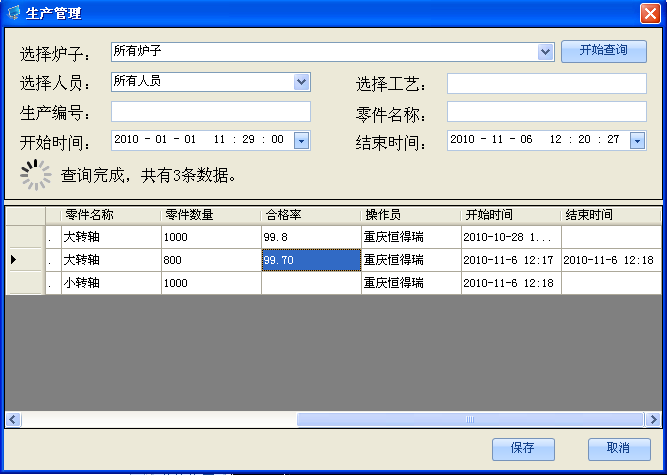The image size is (667, 475).
Task: Click the empty 合格率 cell in the 小转轴 row
Action: click(311, 283)
